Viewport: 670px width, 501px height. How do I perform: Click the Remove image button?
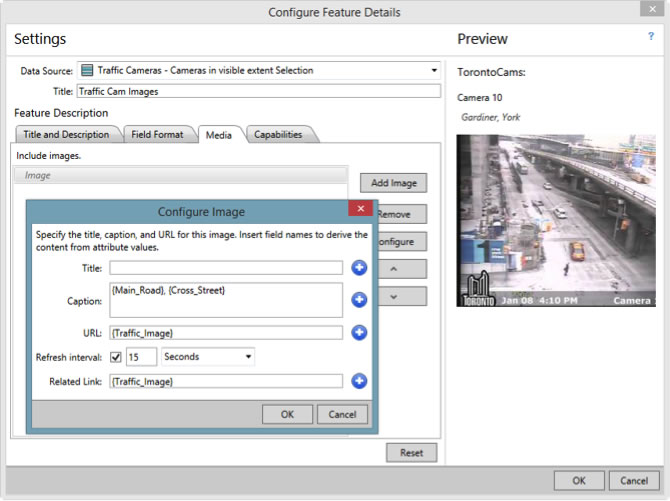click(x=402, y=214)
